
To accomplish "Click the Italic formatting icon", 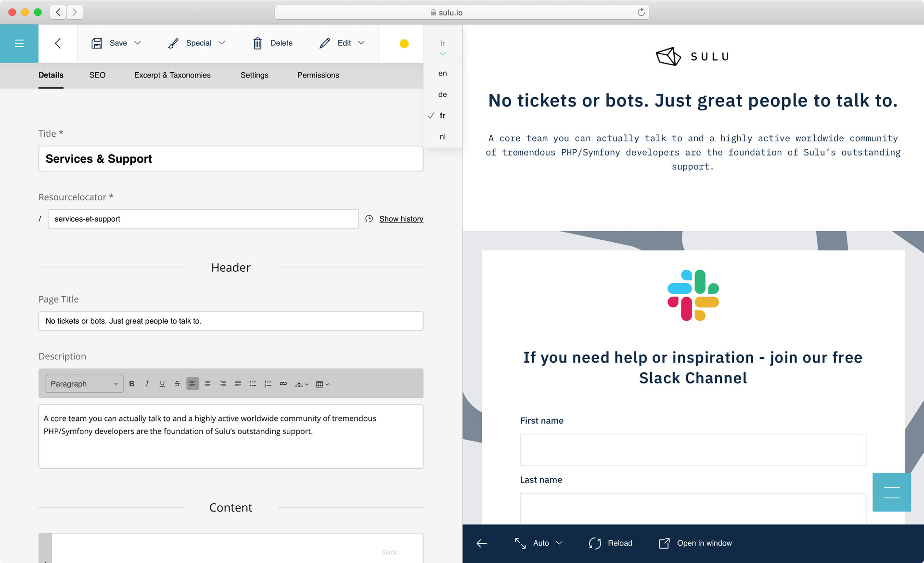I will (x=146, y=384).
